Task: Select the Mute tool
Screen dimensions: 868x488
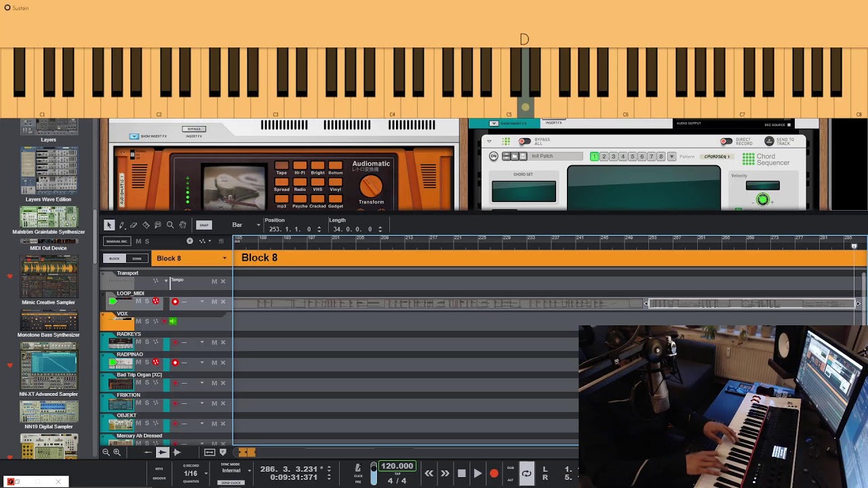Action: tap(158, 225)
